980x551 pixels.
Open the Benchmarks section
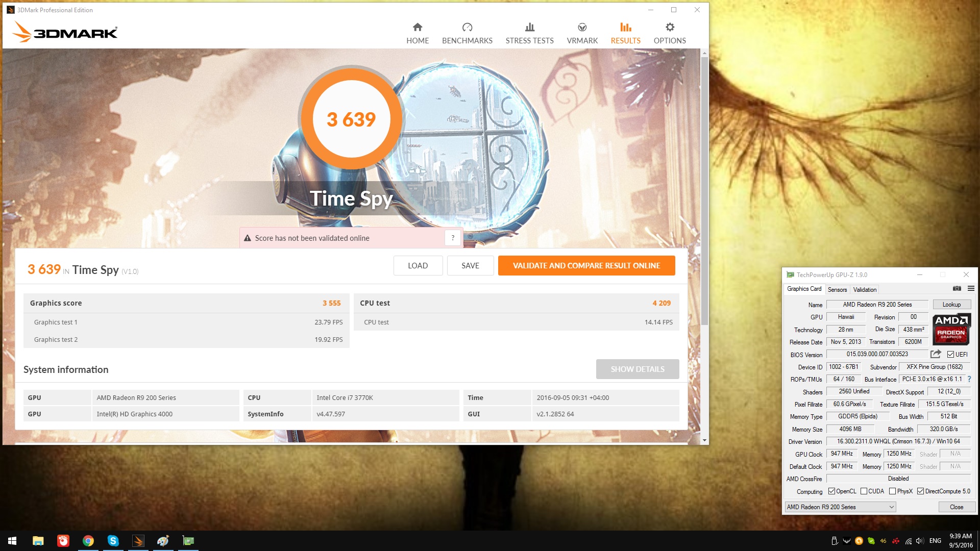pos(467,33)
